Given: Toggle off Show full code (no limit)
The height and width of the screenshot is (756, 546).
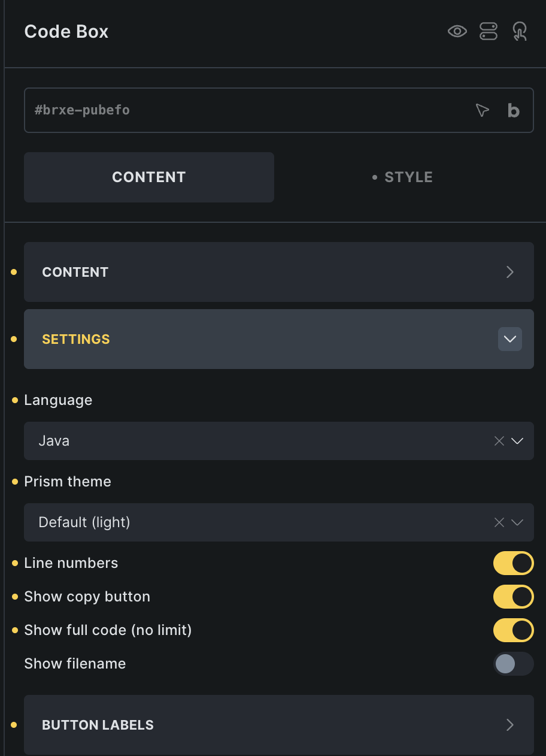Looking at the screenshot, I should click(513, 630).
